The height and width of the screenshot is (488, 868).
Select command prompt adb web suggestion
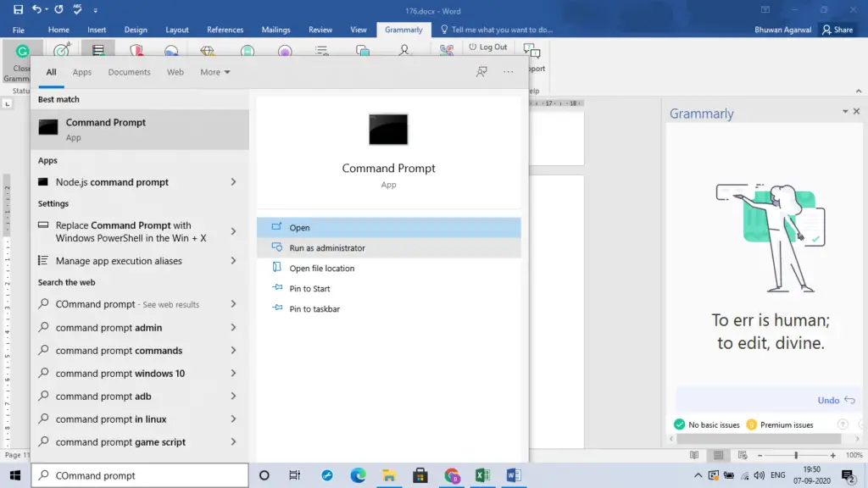tap(129, 396)
